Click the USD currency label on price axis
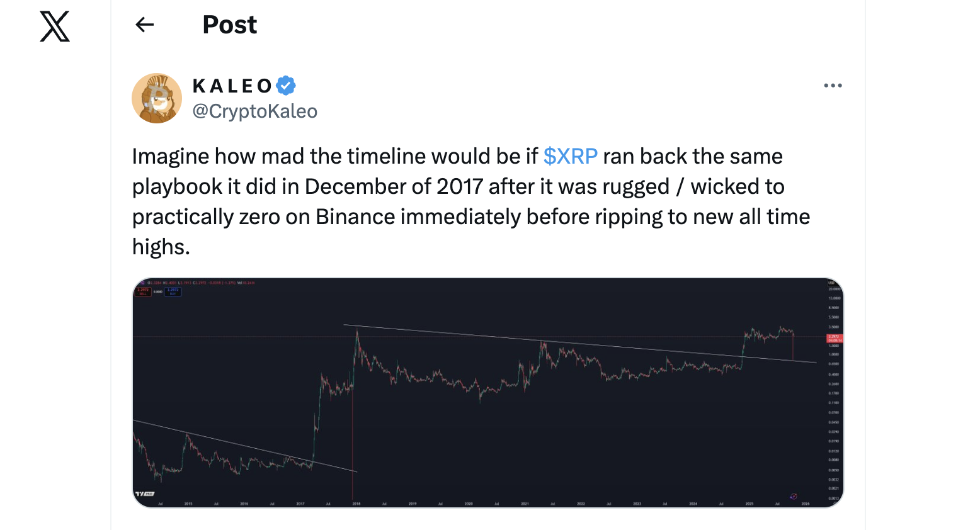980x530 pixels. 831,283
